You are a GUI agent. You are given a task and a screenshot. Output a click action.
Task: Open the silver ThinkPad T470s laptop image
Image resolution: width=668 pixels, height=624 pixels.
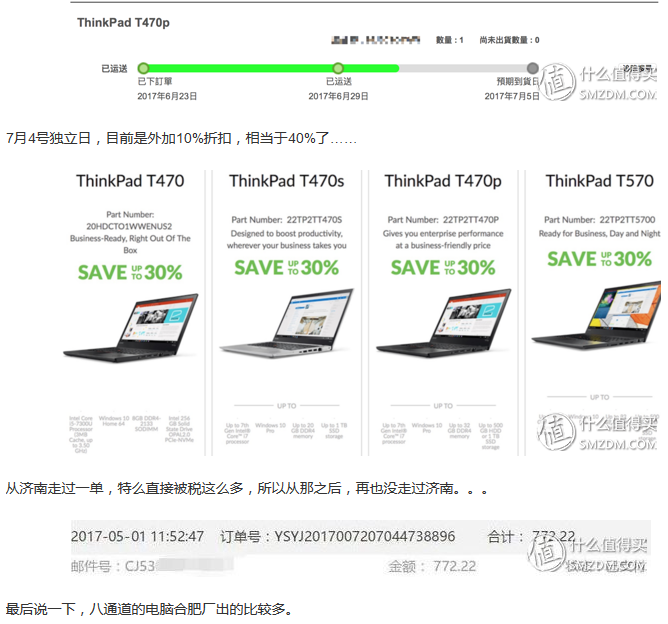287,322
